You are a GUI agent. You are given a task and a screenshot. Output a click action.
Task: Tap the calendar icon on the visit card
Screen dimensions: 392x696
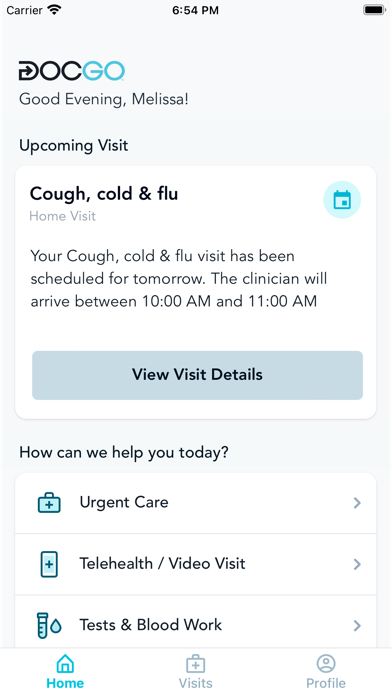pos(342,200)
